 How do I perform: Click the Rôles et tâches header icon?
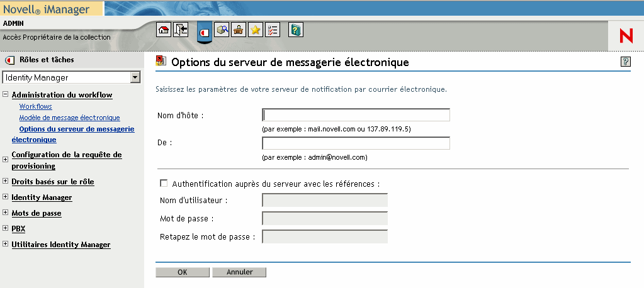9,60
